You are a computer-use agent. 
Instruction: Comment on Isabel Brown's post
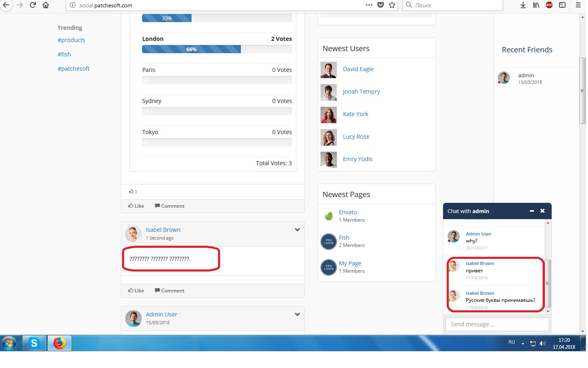tap(169, 291)
